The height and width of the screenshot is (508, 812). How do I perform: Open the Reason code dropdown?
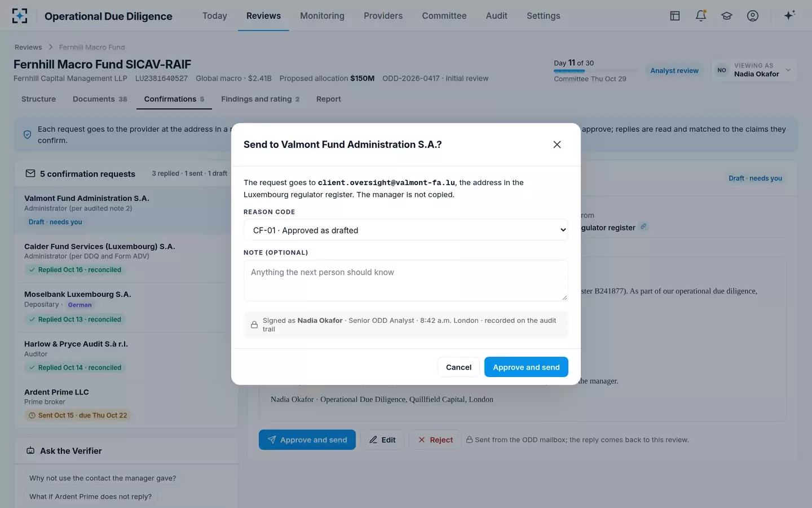(406, 230)
